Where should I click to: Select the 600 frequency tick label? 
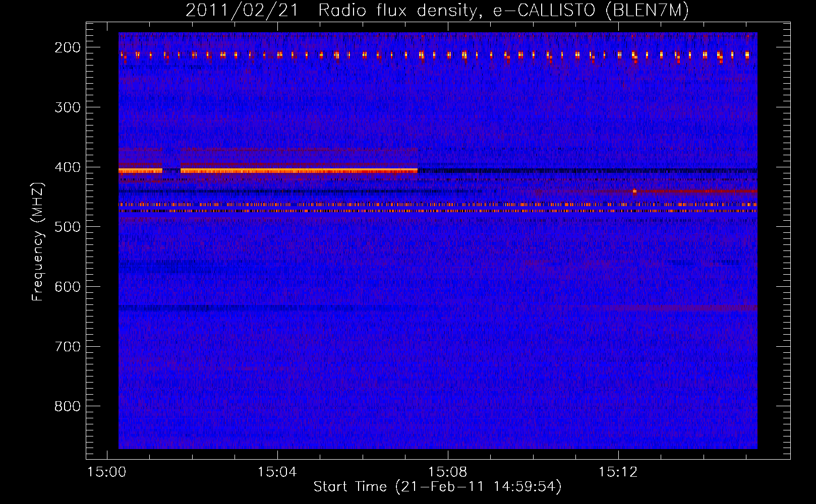pos(68,287)
